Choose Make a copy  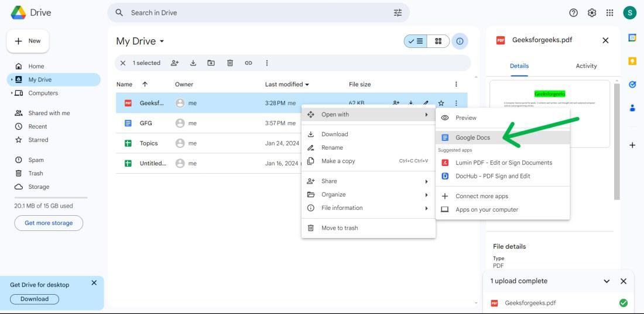click(368, 161)
